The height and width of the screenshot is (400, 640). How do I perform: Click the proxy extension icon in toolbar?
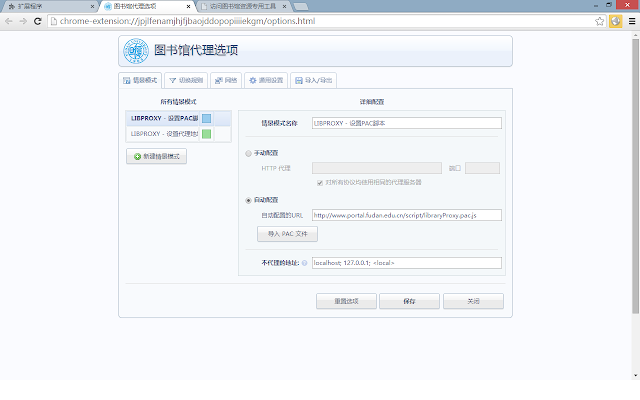[x=616, y=21]
